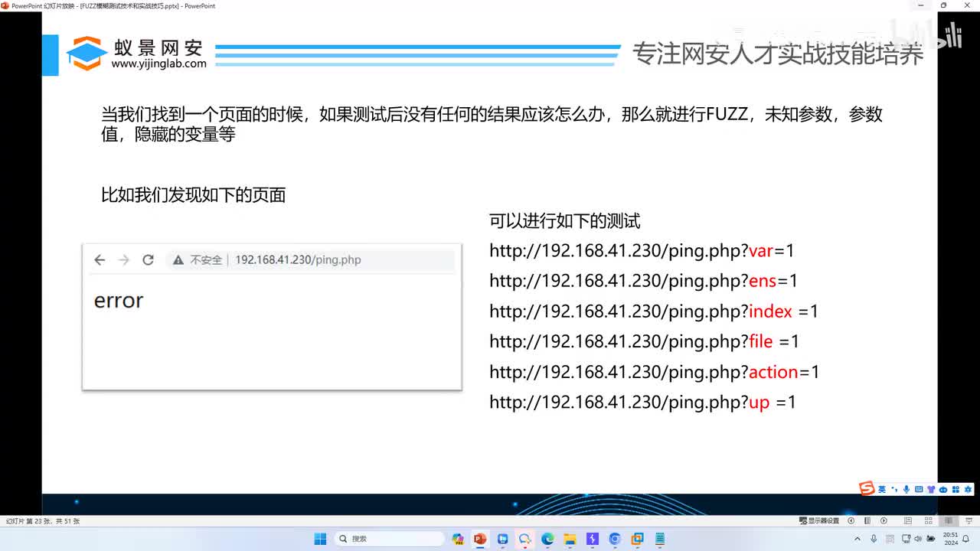Open the notepad taskbar icon
This screenshot has width=980, height=551.
(x=660, y=539)
